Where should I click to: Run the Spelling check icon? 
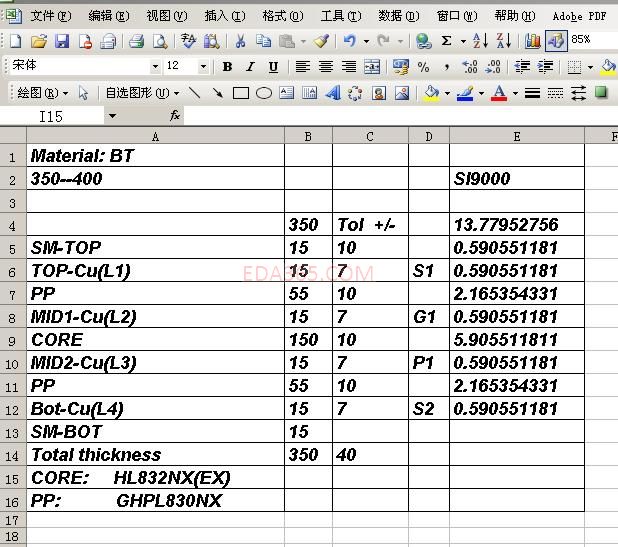(188, 41)
